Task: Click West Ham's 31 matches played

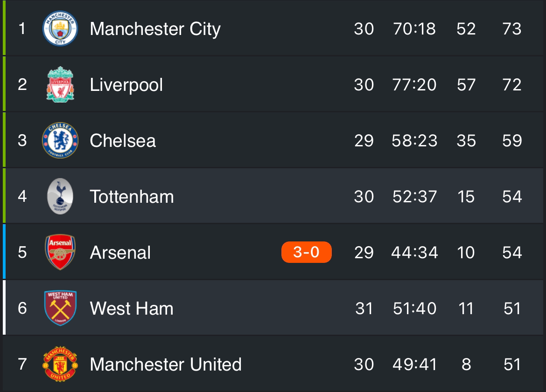Action: (364, 309)
